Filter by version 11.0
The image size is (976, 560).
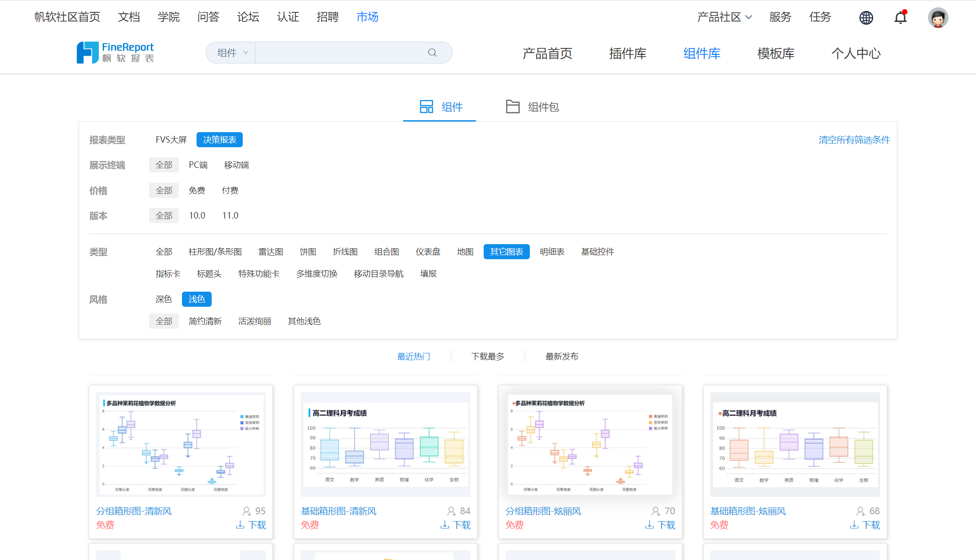pyautogui.click(x=230, y=215)
